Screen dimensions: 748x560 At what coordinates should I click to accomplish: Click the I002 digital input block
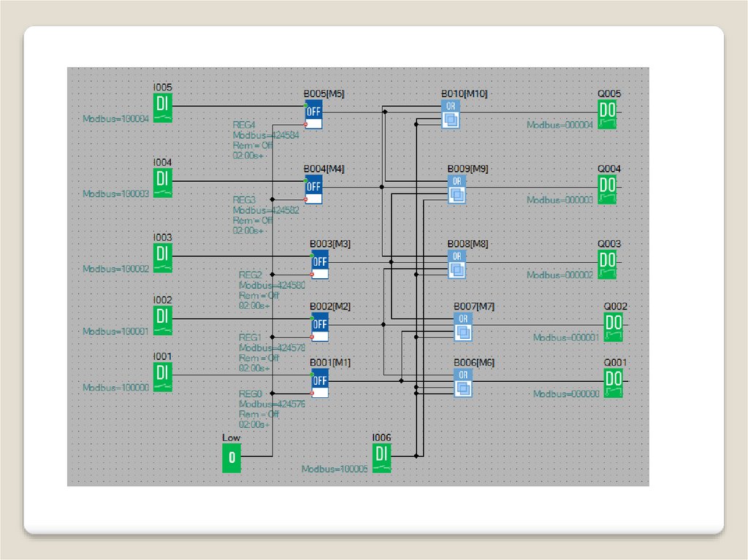[x=163, y=320]
